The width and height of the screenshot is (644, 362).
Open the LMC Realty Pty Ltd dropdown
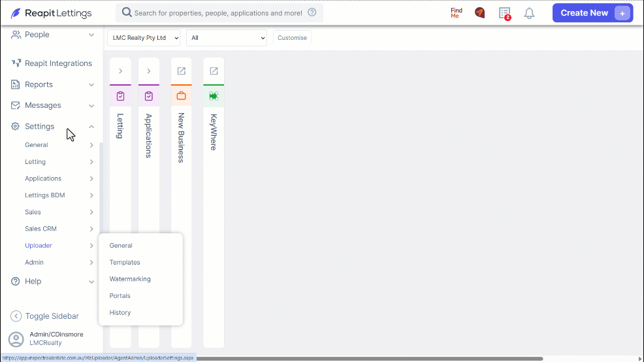pos(144,38)
